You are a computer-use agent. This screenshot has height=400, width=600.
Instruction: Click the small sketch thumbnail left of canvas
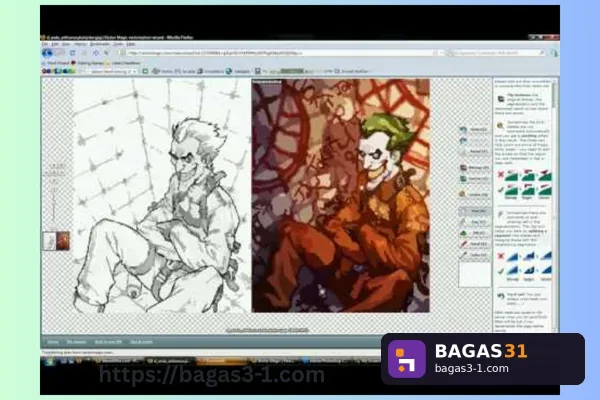click(x=49, y=242)
